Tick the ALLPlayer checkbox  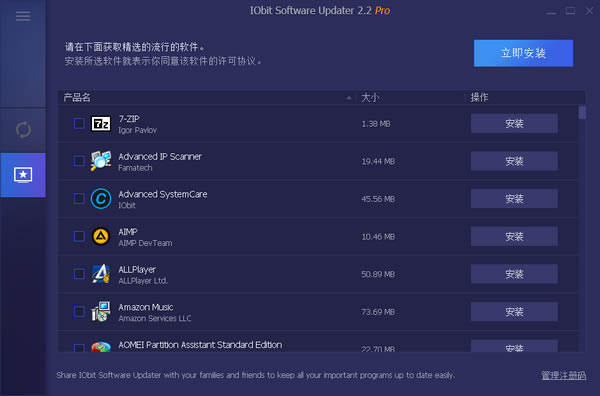tap(79, 274)
